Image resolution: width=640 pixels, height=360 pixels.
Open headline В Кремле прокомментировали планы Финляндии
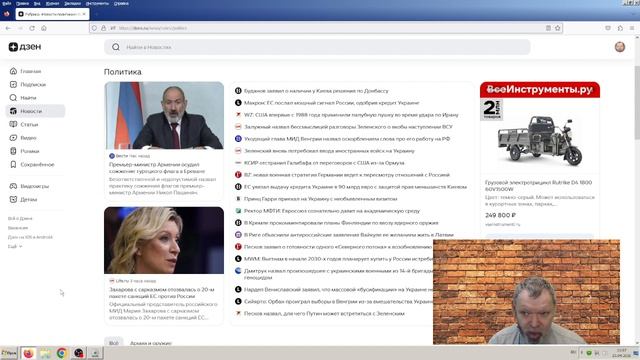point(341,223)
